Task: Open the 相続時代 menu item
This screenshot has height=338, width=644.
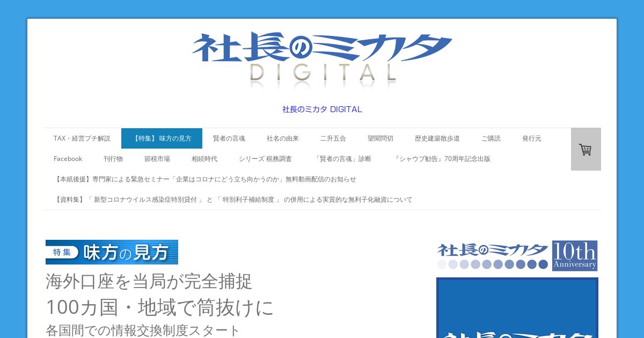Action: (204, 159)
